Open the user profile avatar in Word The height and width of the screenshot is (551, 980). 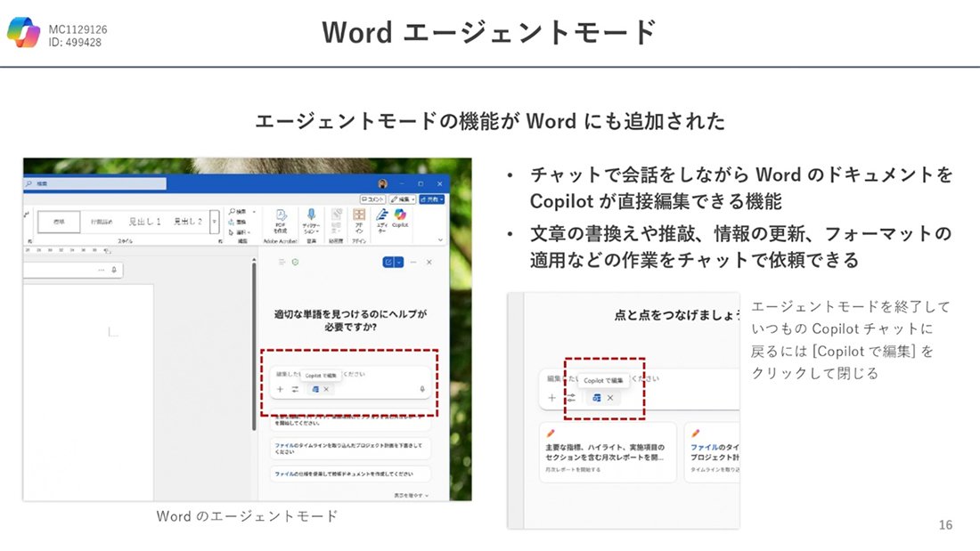(382, 183)
